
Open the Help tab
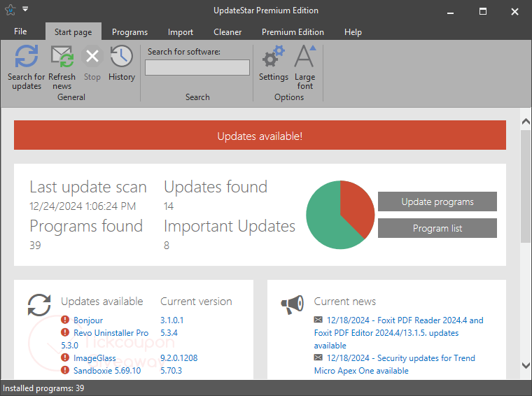tap(353, 32)
